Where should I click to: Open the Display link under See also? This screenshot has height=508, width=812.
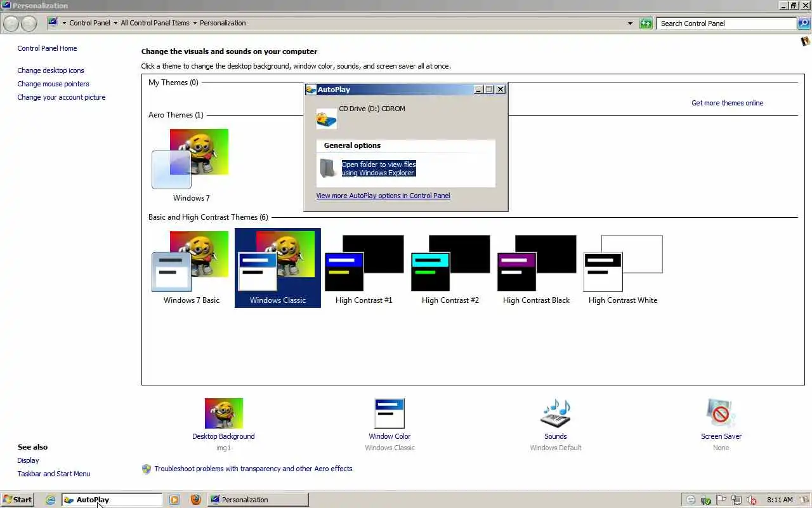click(28, 460)
